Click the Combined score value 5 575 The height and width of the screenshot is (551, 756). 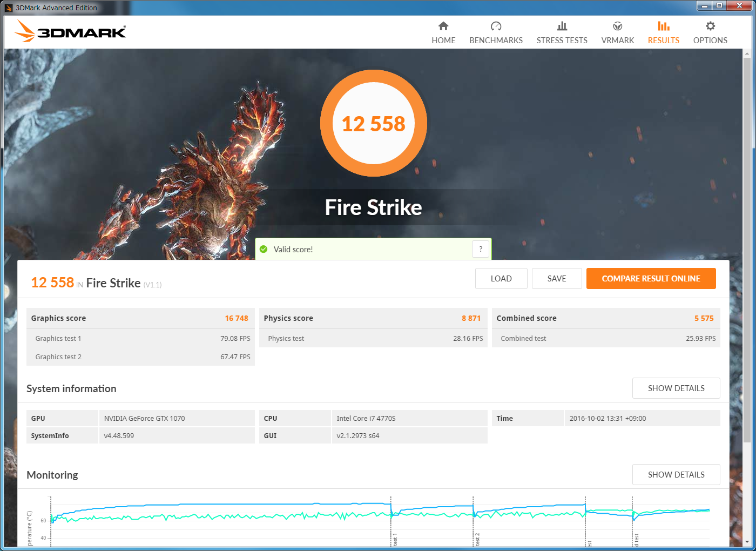704,318
